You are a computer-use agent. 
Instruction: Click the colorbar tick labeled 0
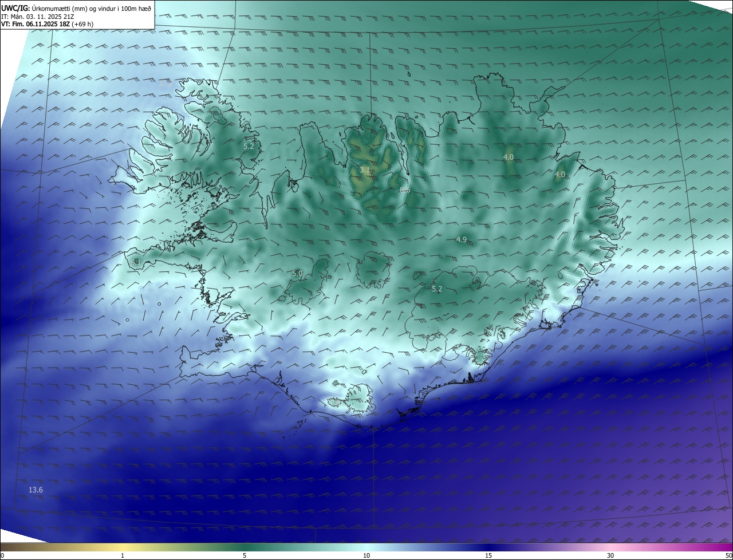tap(2, 556)
